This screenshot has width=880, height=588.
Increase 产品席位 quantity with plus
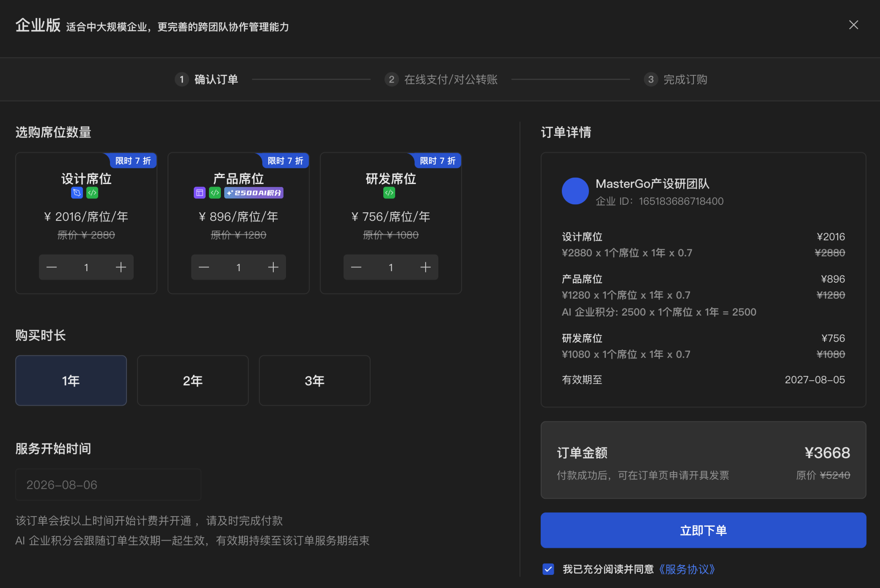(x=273, y=267)
